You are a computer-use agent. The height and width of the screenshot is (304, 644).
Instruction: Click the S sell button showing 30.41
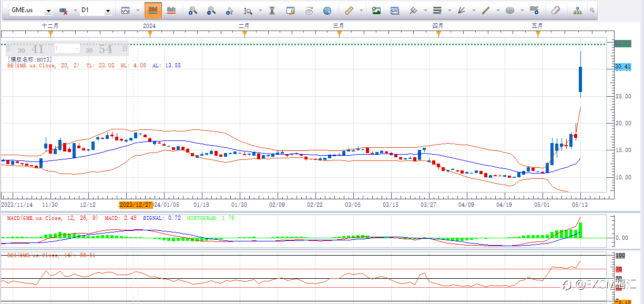(29, 49)
